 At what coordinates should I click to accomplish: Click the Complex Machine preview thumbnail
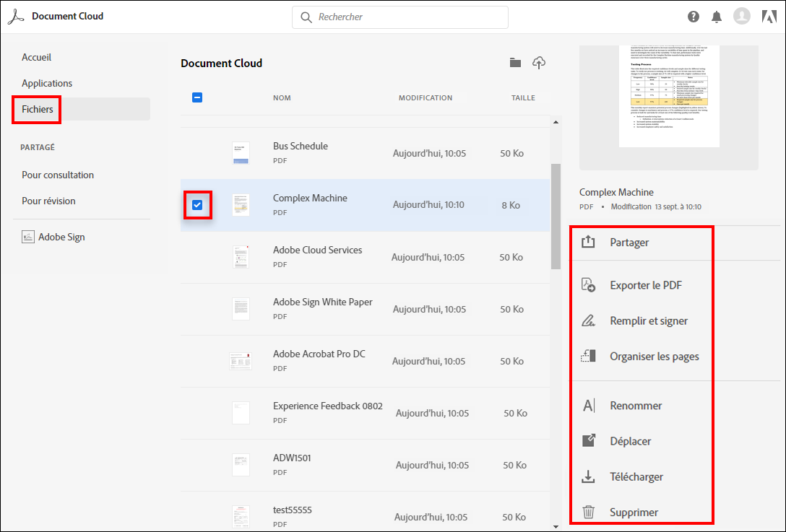pos(669,96)
